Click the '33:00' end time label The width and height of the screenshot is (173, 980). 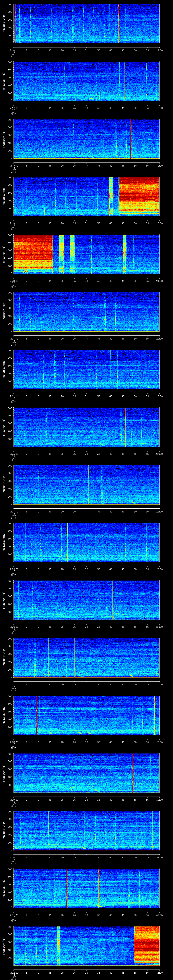159,973
